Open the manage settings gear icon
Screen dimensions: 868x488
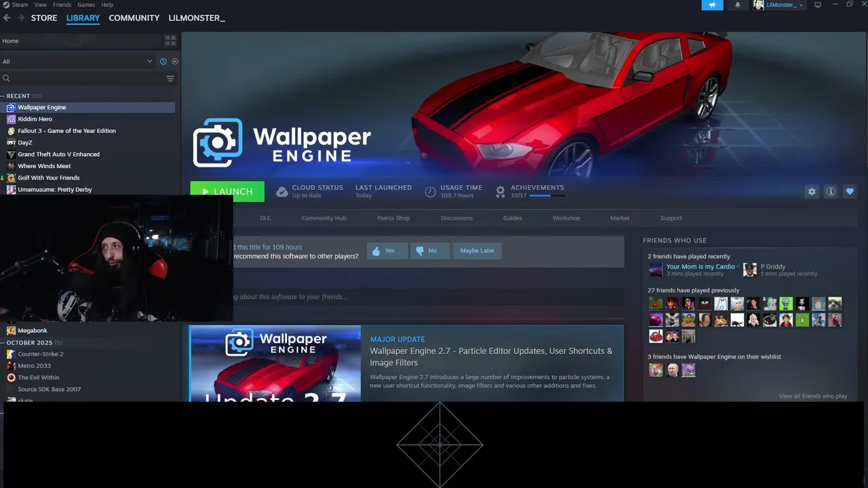812,192
